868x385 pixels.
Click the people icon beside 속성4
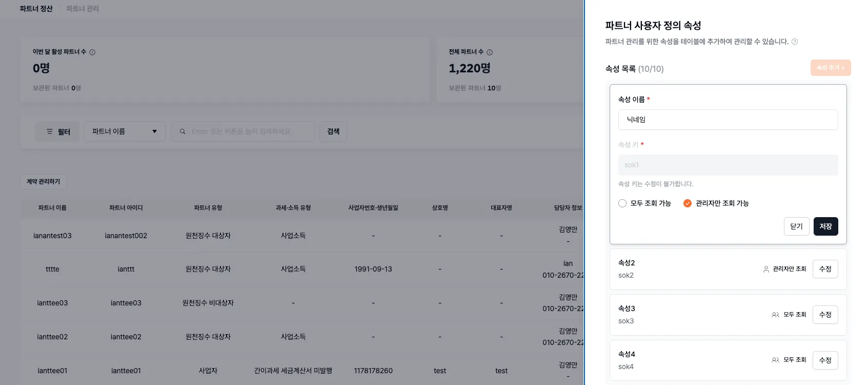pos(775,360)
